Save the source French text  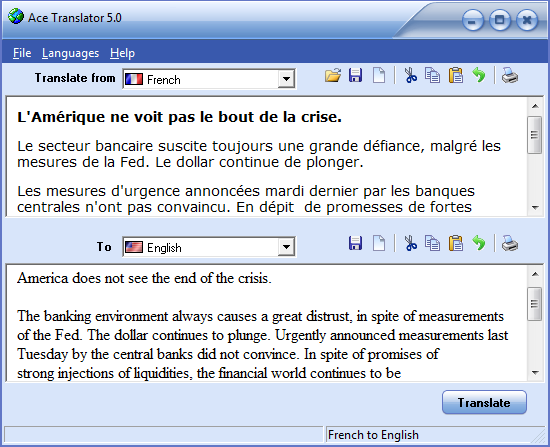355,75
